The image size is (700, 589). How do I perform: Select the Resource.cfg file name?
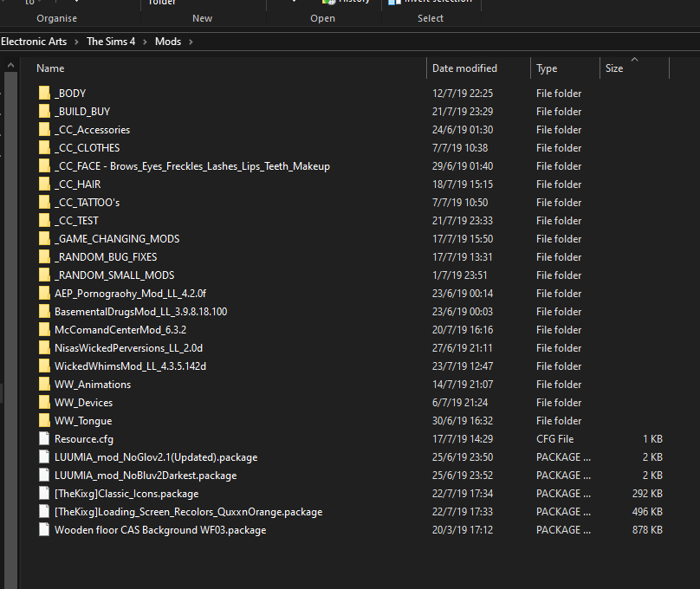pyautogui.click(x=84, y=439)
